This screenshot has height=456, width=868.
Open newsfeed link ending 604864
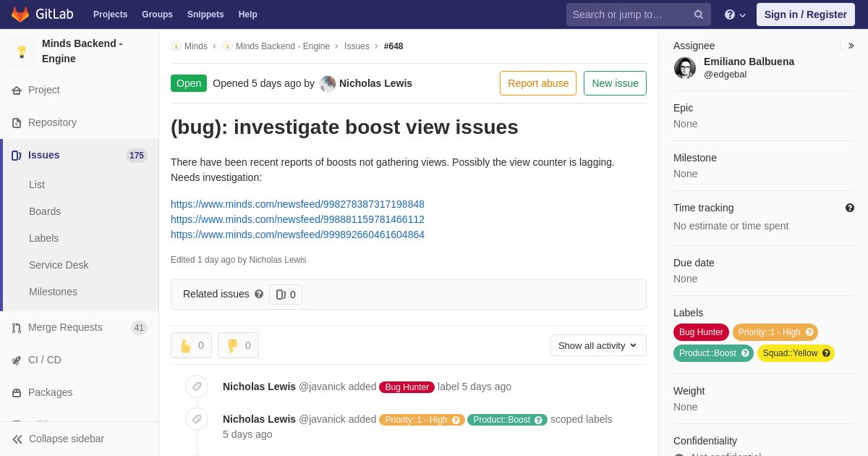click(297, 235)
